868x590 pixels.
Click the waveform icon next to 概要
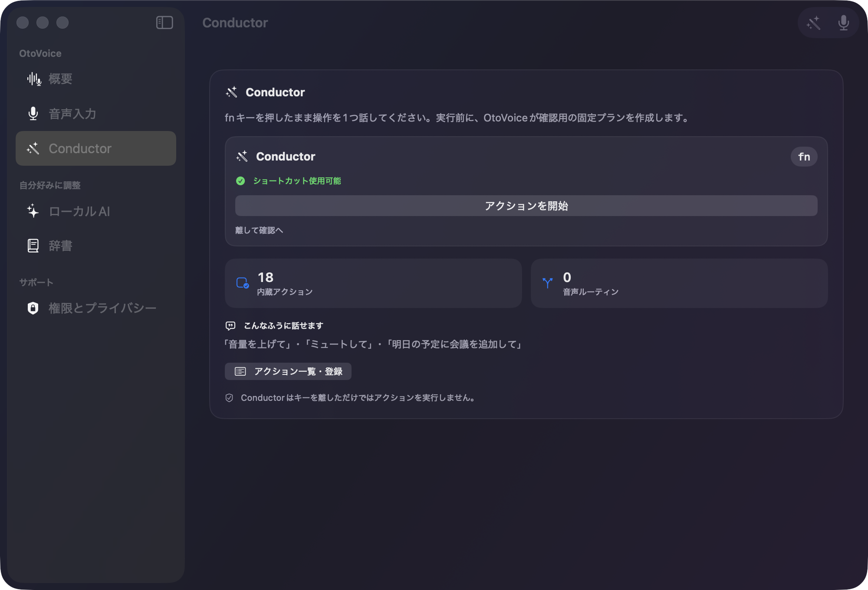34,79
